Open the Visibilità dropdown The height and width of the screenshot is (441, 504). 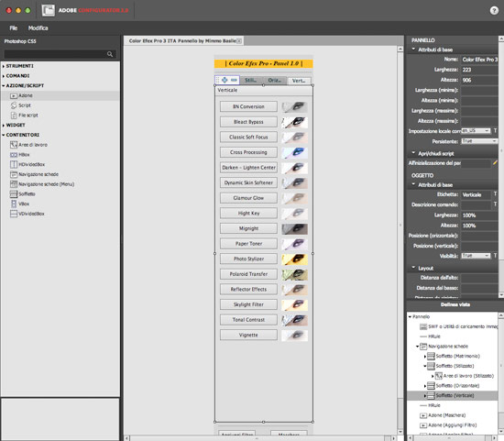coord(476,256)
